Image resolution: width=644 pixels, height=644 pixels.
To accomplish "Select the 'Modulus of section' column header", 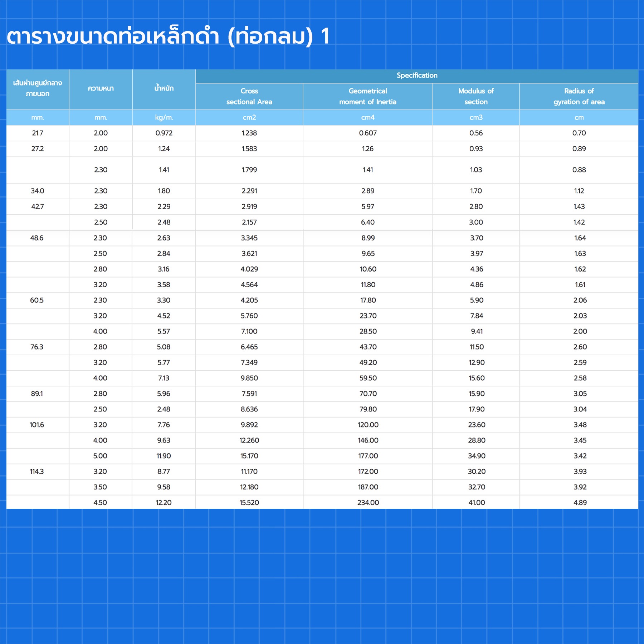I will tap(476, 96).
